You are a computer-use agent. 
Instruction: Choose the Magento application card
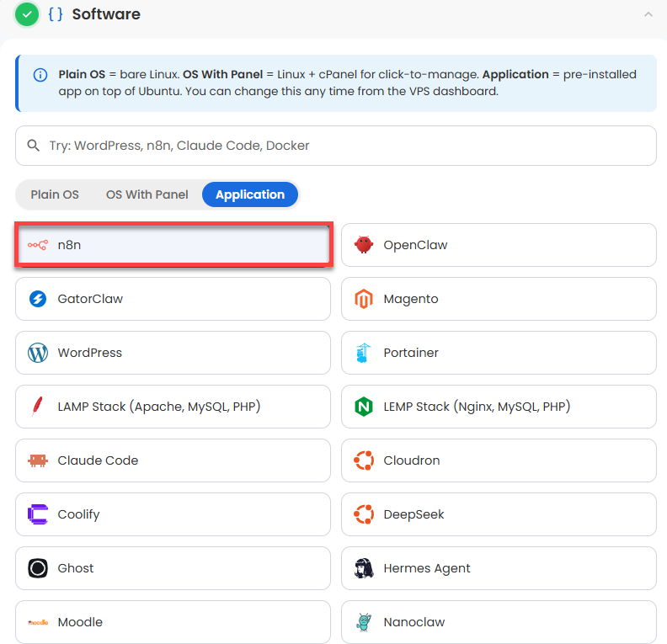click(499, 299)
